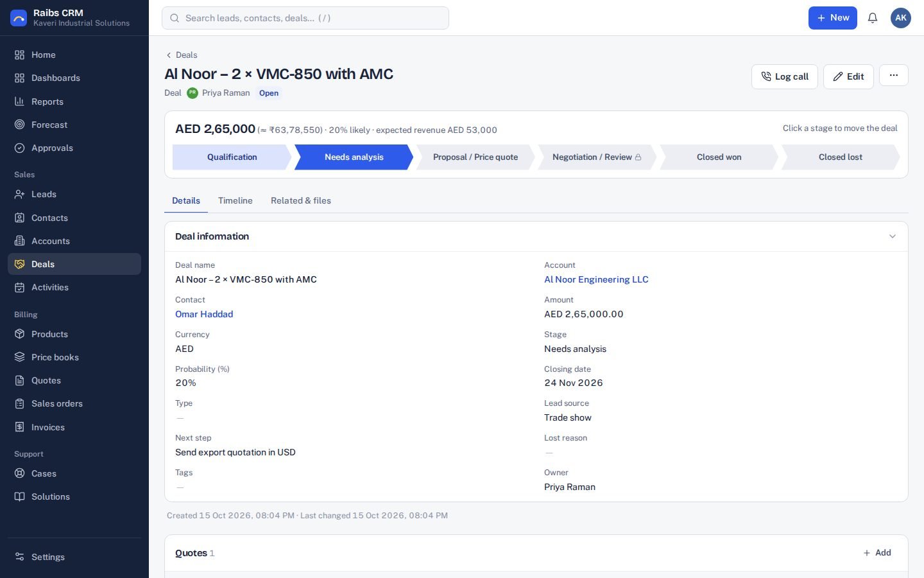Open the Forecast page
The width and height of the screenshot is (924, 578).
pos(74,125)
